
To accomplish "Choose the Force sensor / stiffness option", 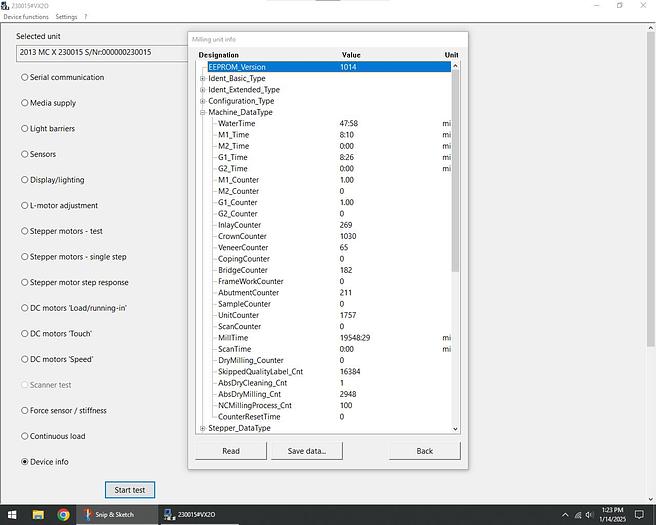I will (25, 410).
